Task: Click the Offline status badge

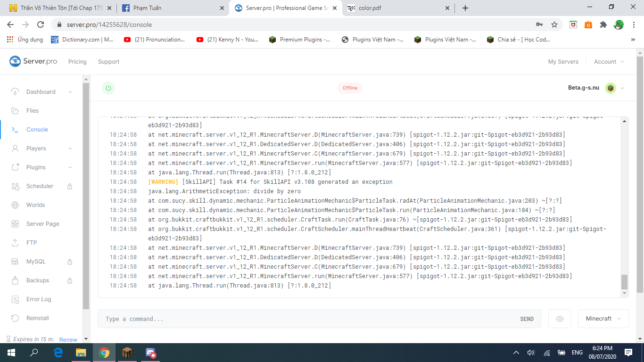Action: tap(350, 88)
